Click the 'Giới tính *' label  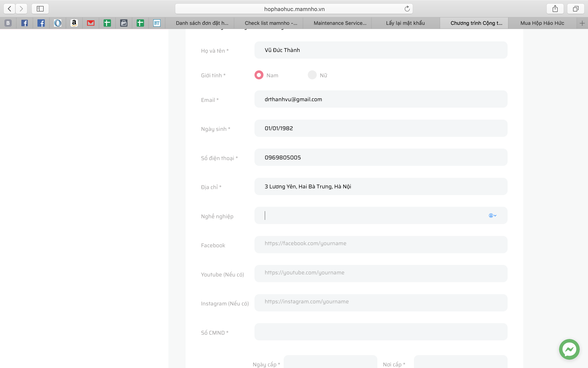coord(213,75)
